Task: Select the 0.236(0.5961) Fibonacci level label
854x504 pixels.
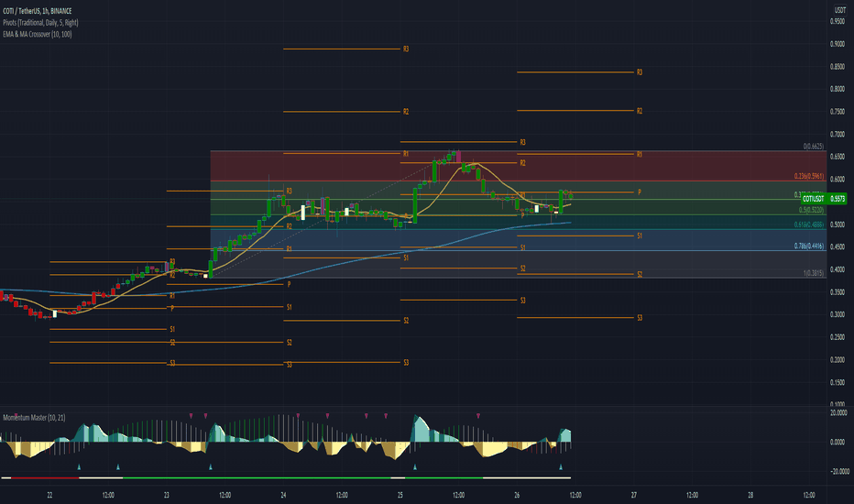Action: (x=809, y=176)
